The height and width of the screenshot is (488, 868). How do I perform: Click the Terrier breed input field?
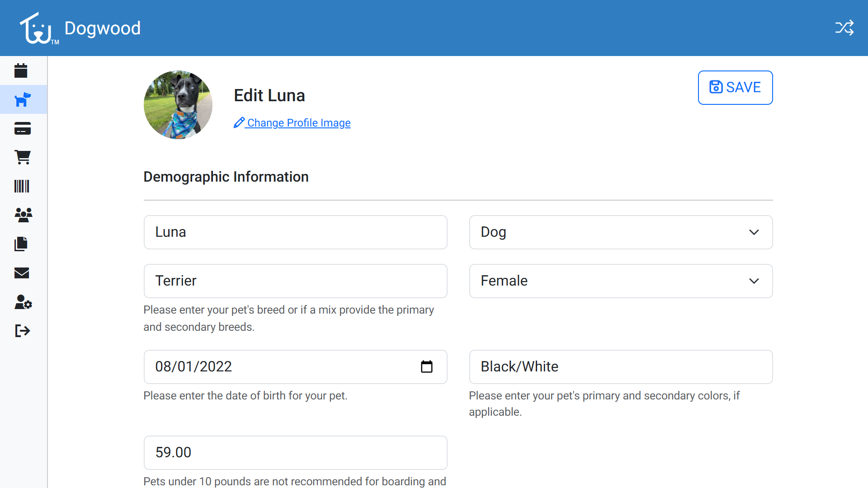pos(295,281)
